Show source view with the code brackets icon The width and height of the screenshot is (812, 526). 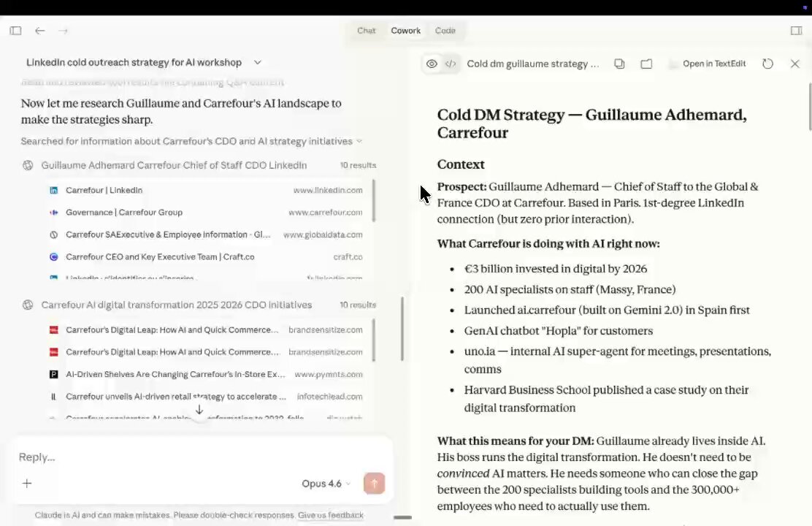[451, 64]
